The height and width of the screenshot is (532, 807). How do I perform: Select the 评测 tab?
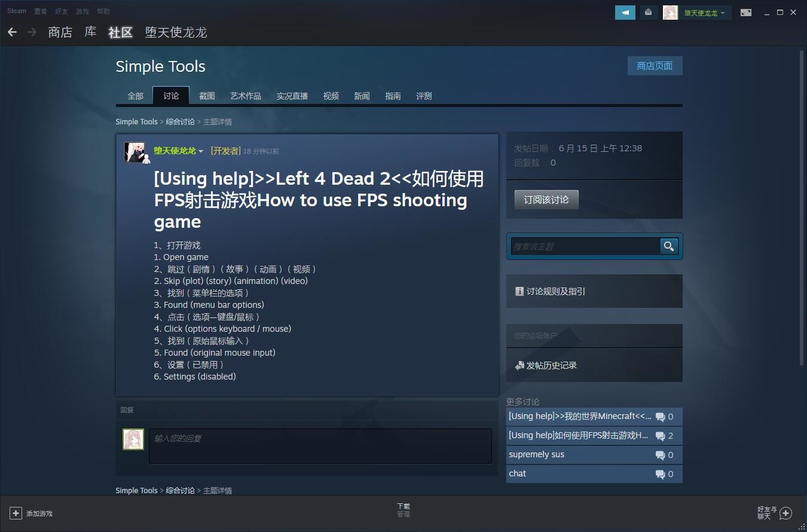(x=424, y=96)
